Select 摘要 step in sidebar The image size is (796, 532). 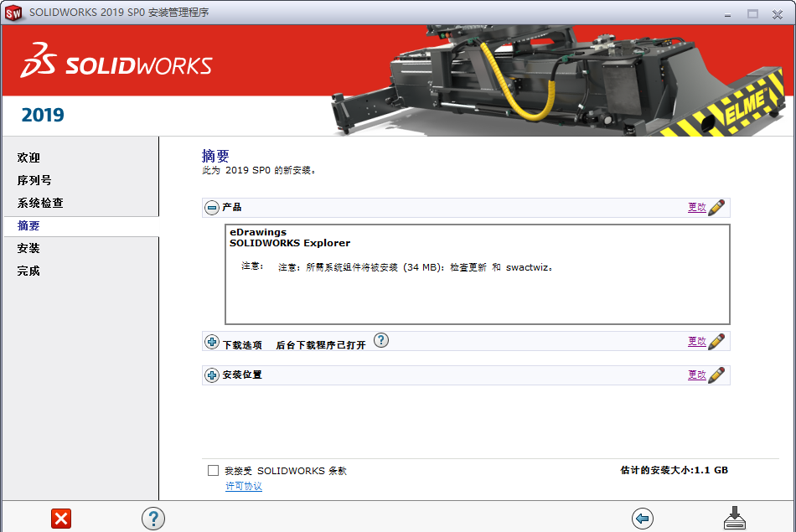point(28,226)
